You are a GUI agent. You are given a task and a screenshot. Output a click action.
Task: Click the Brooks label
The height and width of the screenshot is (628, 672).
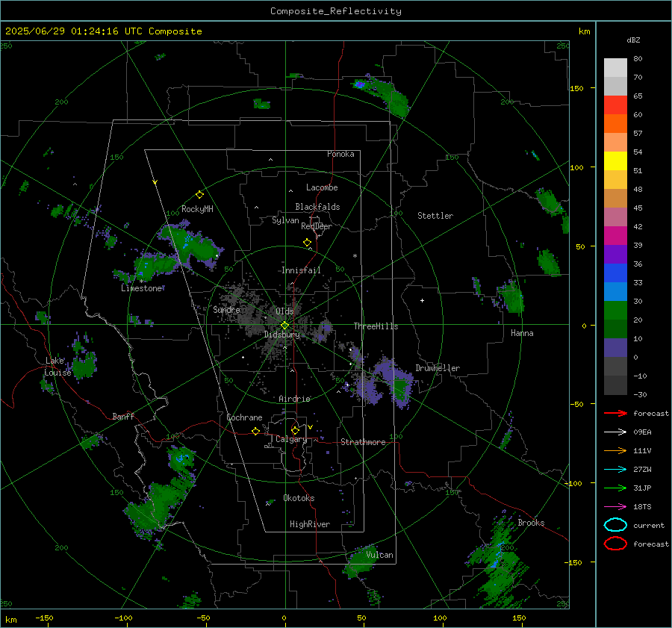(531, 523)
